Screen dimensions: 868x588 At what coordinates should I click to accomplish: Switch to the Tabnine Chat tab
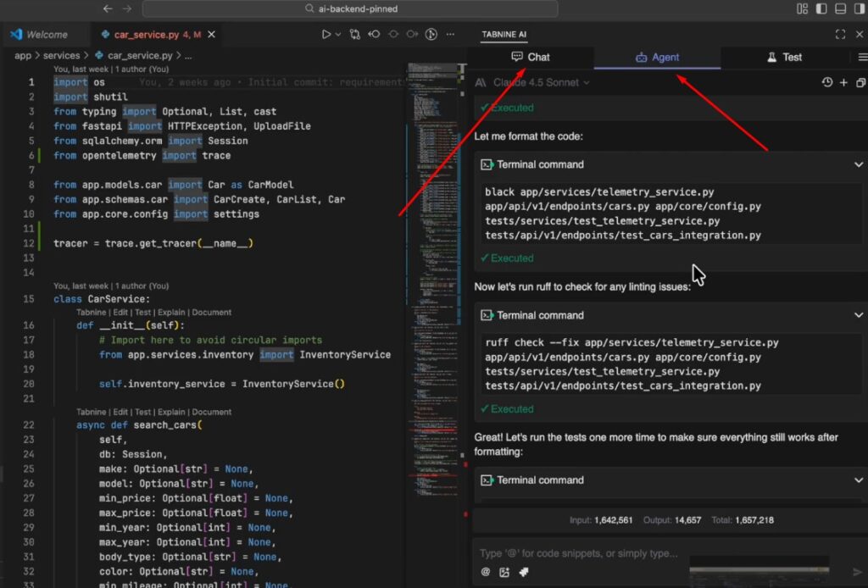pos(531,57)
